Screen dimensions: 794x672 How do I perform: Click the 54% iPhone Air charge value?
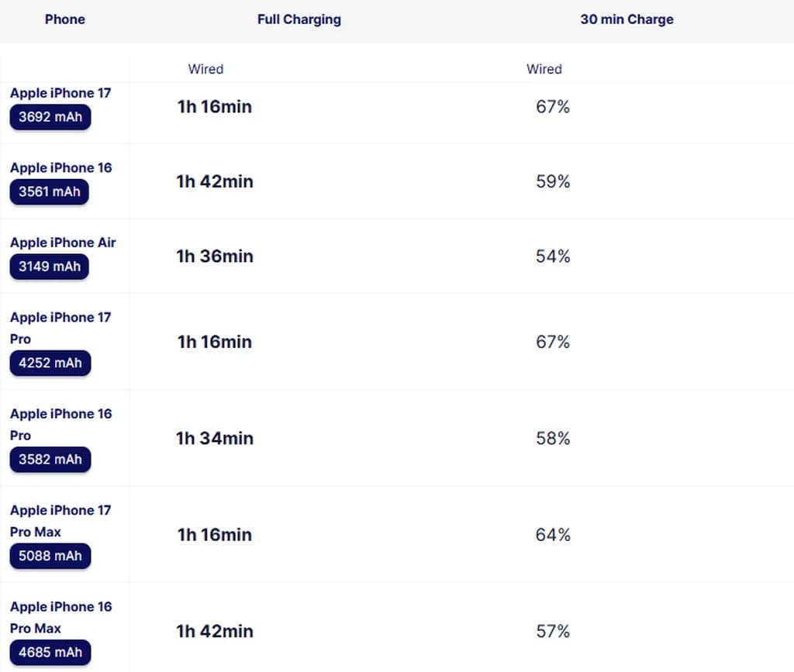[553, 257]
